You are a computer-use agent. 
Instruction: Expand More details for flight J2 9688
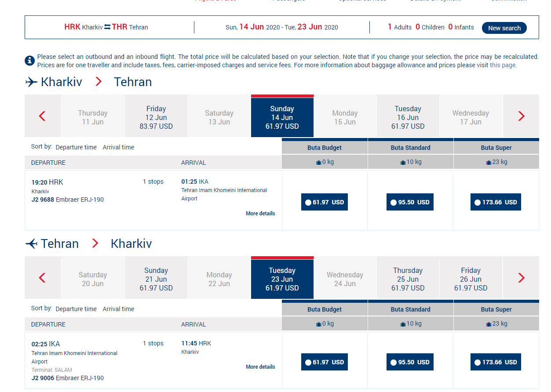[x=260, y=214]
